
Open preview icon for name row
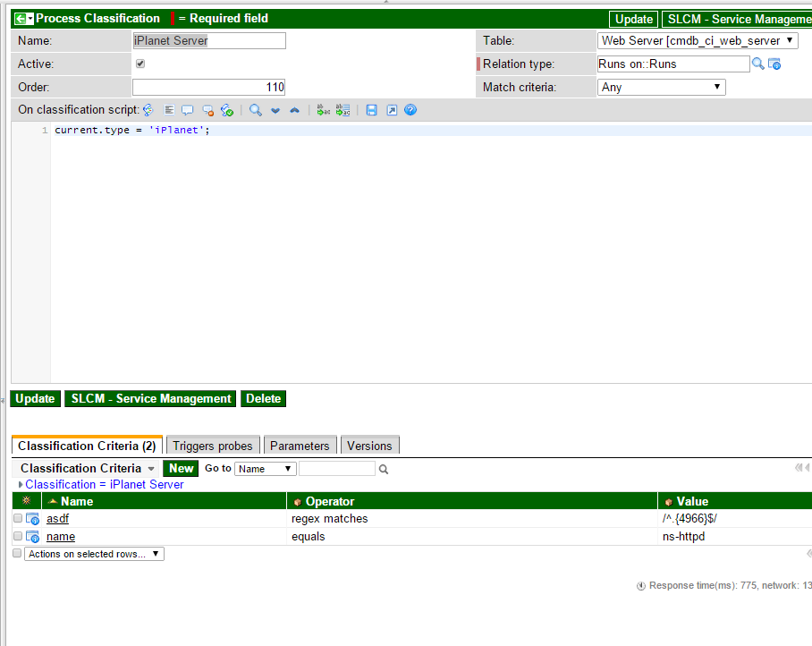click(32, 537)
